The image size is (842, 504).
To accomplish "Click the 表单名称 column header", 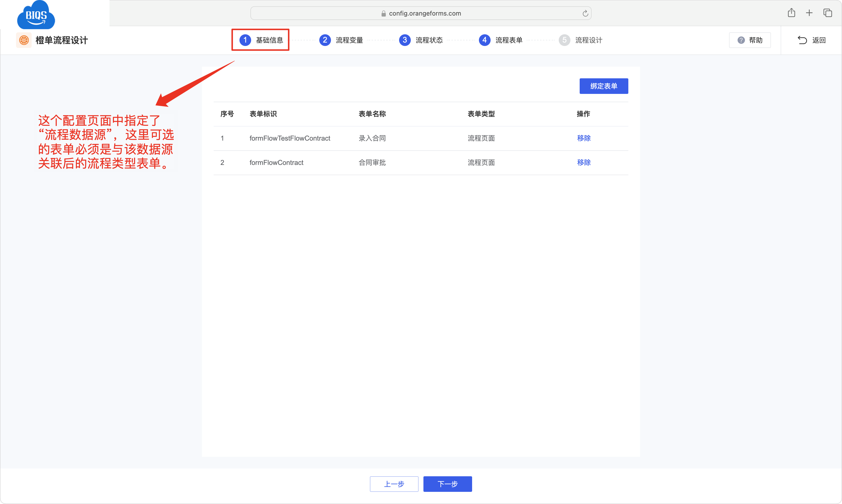I will (372, 114).
